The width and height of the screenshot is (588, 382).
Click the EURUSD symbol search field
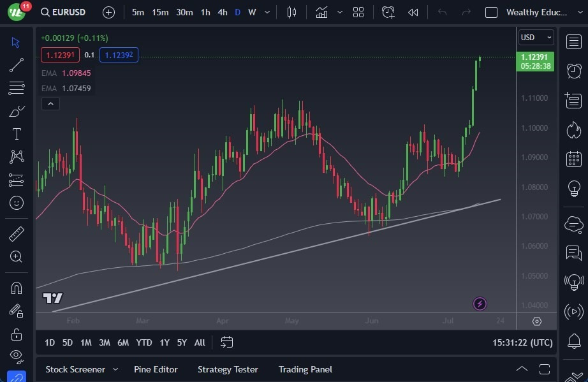click(62, 12)
